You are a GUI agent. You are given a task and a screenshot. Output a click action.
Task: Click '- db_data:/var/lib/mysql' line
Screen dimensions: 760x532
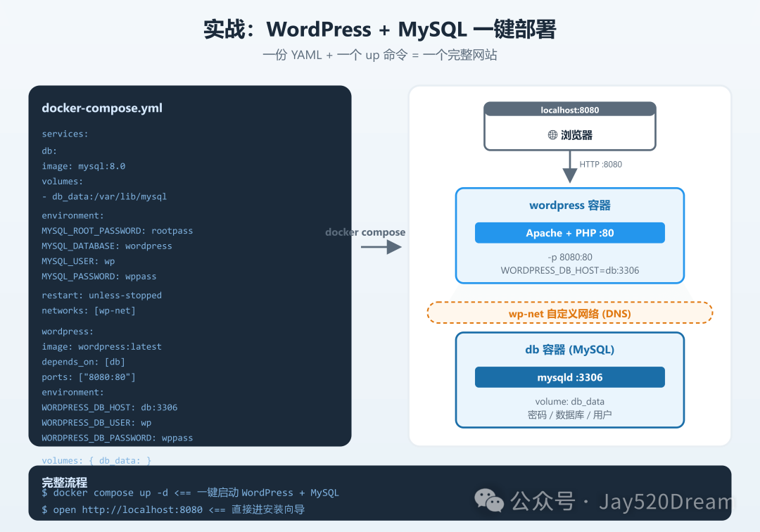pos(104,196)
